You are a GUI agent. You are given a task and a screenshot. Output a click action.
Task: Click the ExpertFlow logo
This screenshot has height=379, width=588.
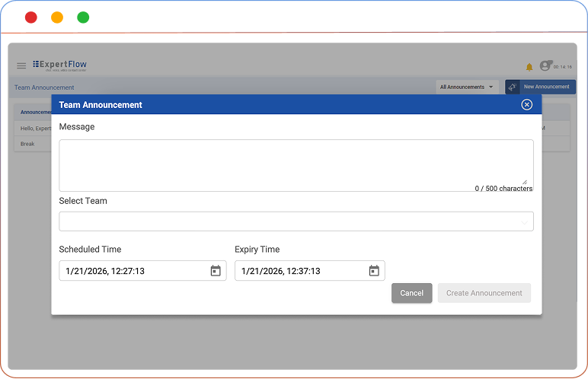coord(60,65)
